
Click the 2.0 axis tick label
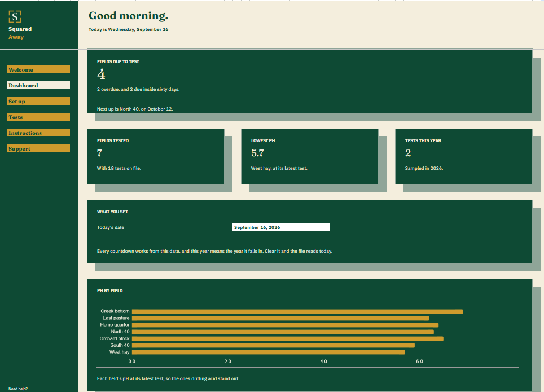[x=227, y=362]
